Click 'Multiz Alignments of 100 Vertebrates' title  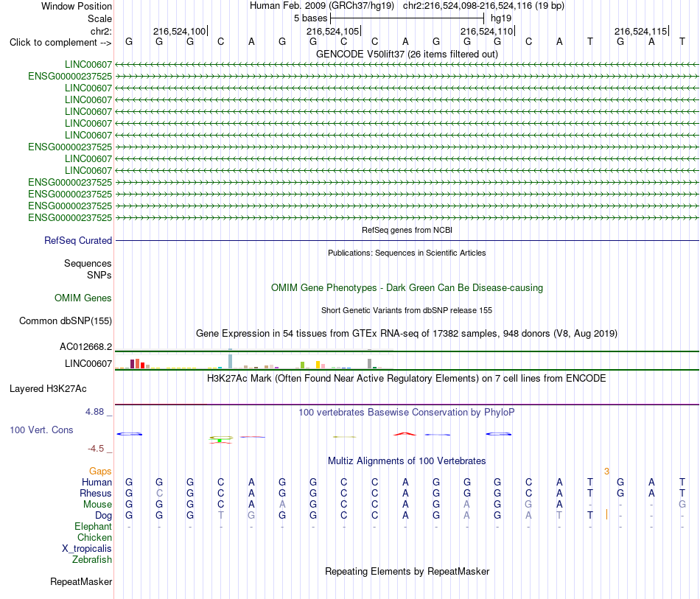[407, 460]
